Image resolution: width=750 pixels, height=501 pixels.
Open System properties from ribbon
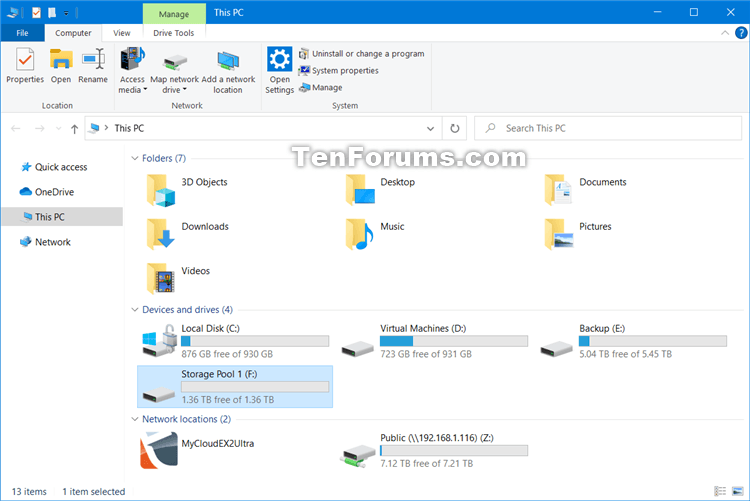(338, 70)
